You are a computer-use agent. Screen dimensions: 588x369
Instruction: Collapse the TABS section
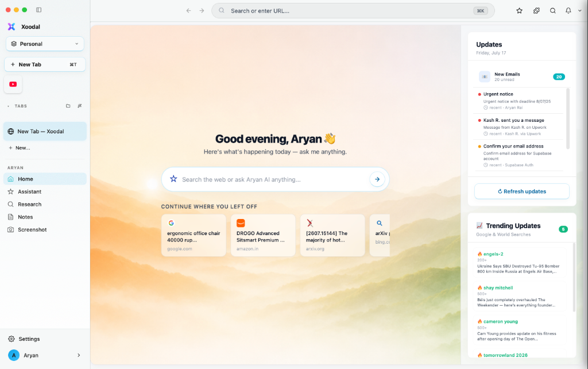[x=8, y=106]
